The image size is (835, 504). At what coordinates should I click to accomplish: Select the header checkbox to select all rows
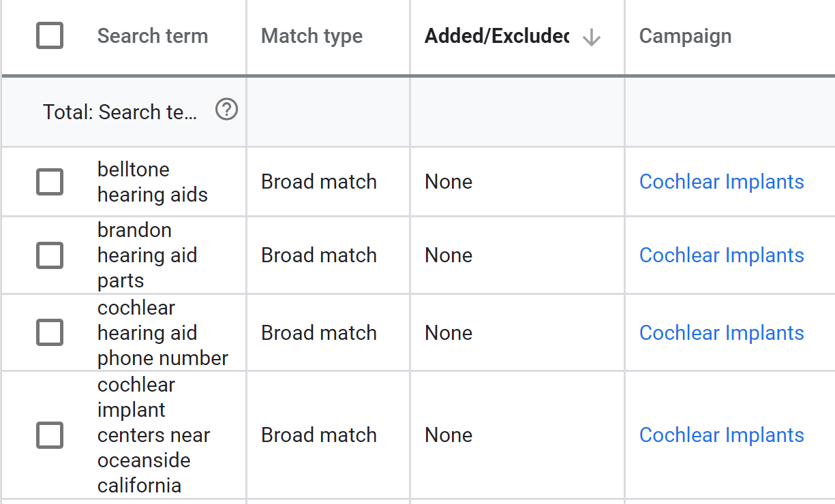pos(49,35)
